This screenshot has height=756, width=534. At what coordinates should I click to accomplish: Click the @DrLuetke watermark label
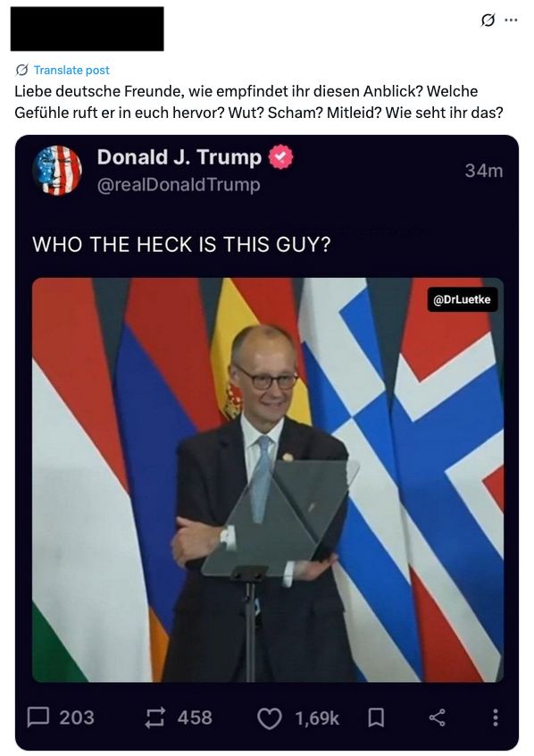[x=463, y=299]
